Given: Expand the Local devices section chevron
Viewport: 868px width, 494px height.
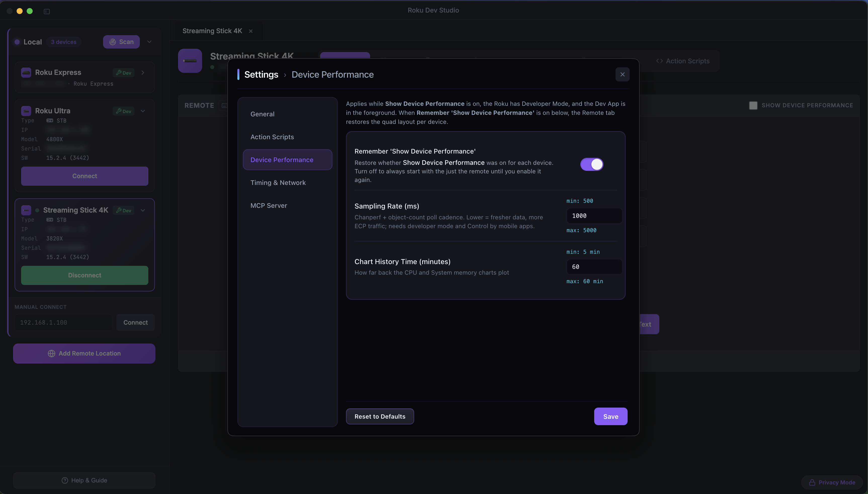Looking at the screenshot, I should tap(149, 42).
